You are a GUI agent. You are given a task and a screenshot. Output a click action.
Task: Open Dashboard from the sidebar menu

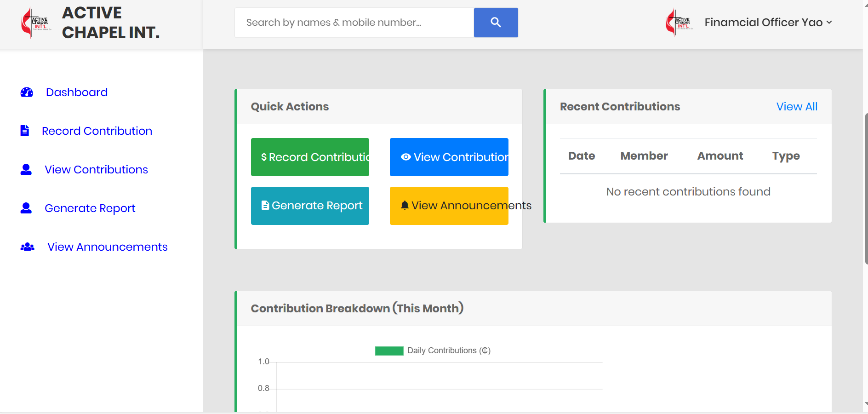(76, 92)
